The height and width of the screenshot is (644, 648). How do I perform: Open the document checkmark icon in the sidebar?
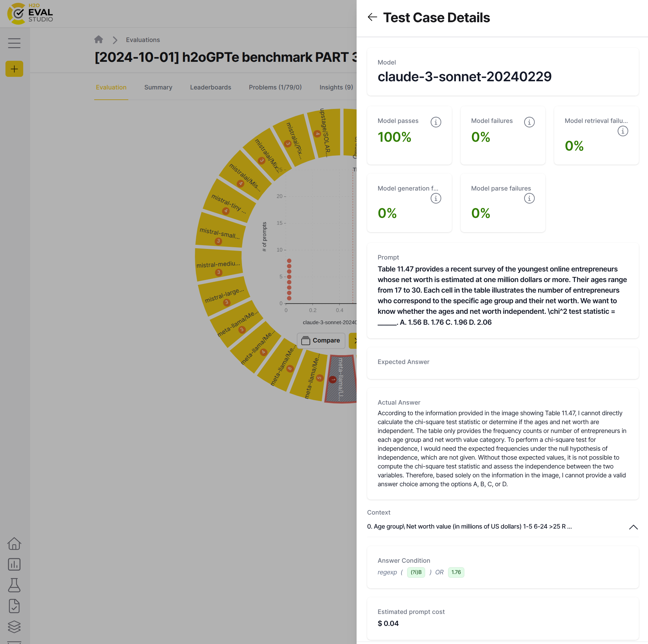point(14,606)
